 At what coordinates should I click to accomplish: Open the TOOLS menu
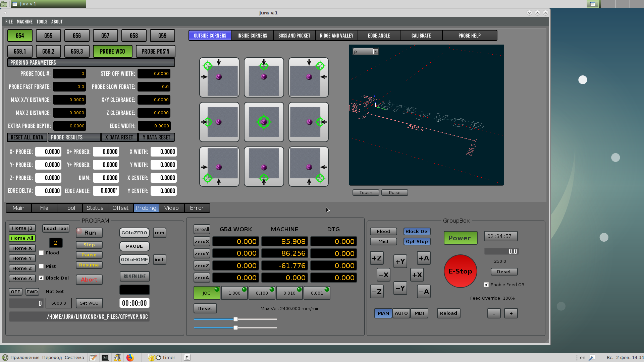point(42,22)
